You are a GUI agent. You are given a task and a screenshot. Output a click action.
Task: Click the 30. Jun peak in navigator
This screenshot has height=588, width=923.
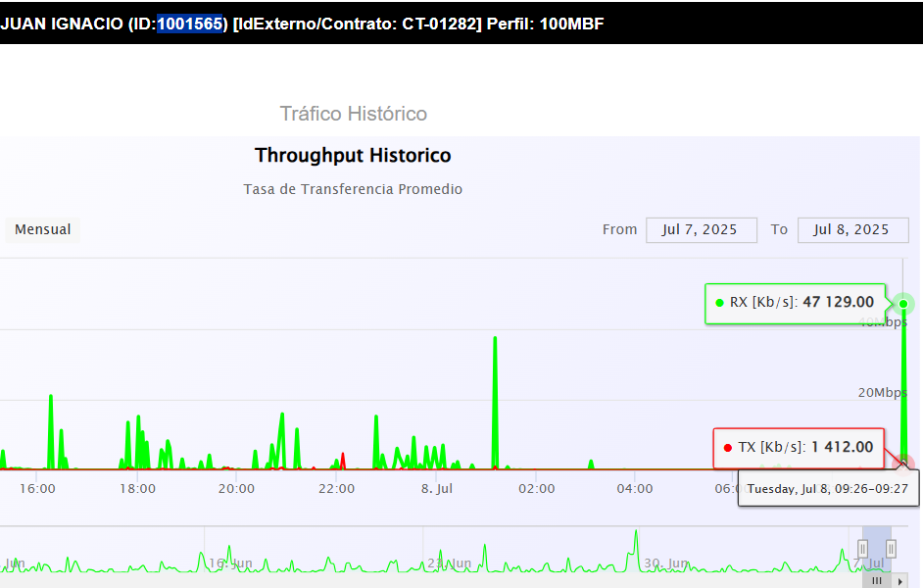pyautogui.click(x=636, y=537)
